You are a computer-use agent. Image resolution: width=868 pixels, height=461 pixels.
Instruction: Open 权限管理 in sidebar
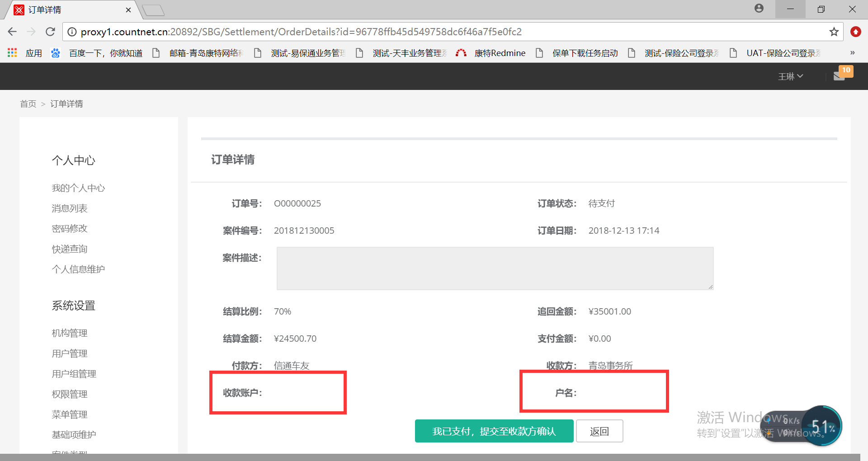tap(70, 394)
